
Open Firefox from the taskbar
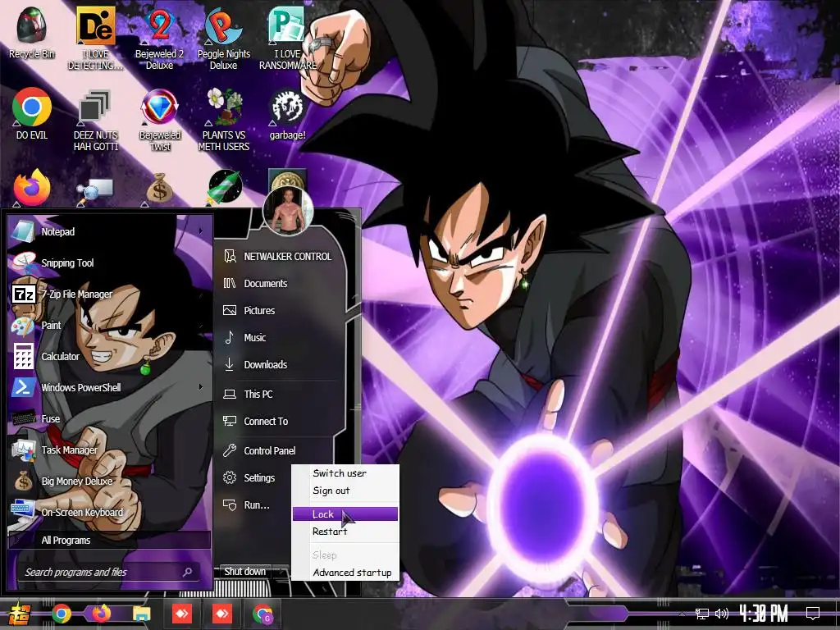pyautogui.click(x=101, y=614)
